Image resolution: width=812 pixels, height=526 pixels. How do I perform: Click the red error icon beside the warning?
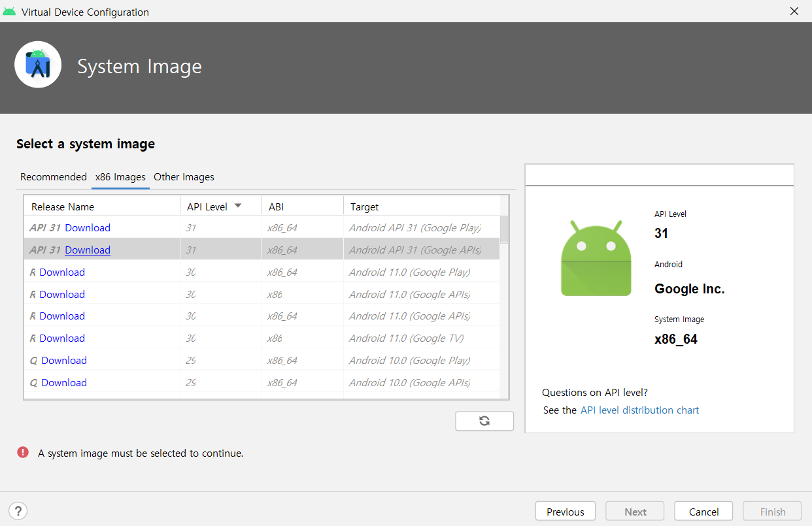pyautogui.click(x=23, y=452)
